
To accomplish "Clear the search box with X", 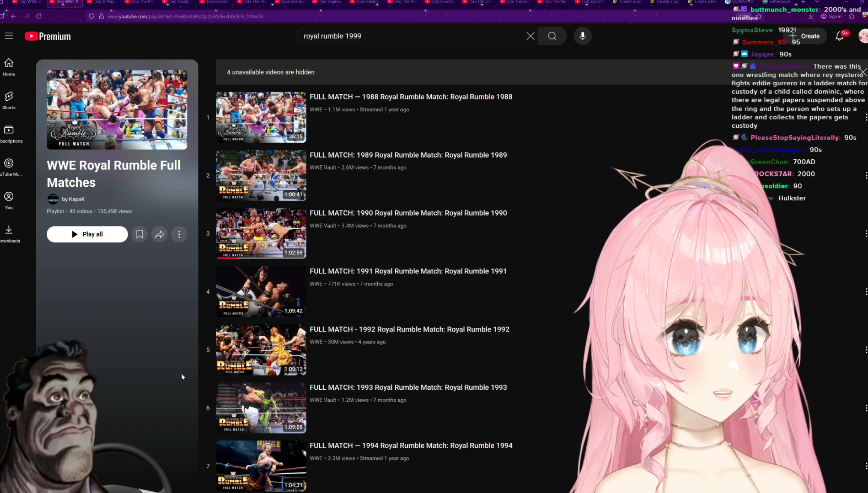I will click(530, 36).
